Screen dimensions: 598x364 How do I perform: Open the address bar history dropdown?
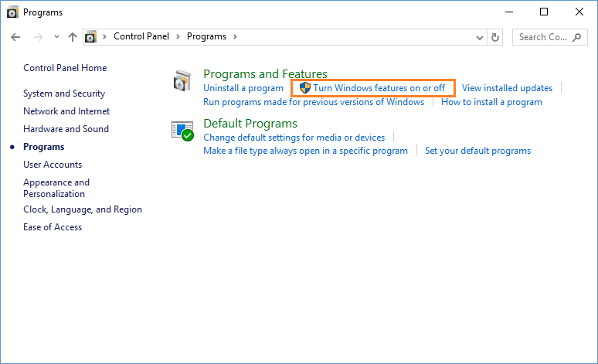[x=480, y=37]
